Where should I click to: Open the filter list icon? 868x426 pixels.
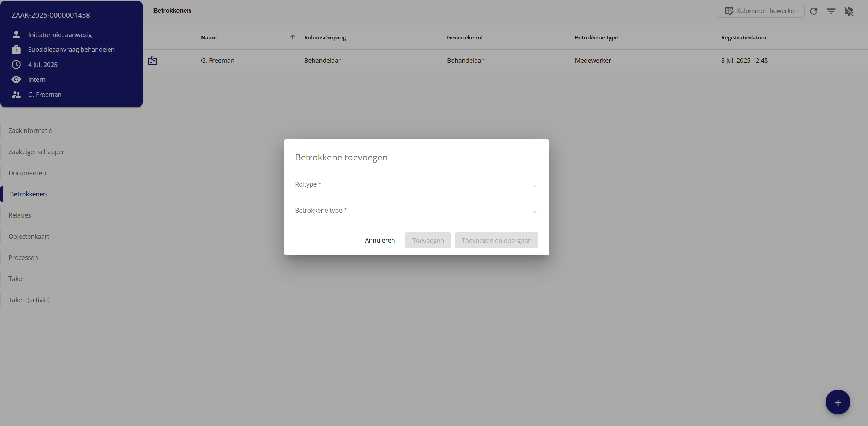pyautogui.click(x=831, y=11)
